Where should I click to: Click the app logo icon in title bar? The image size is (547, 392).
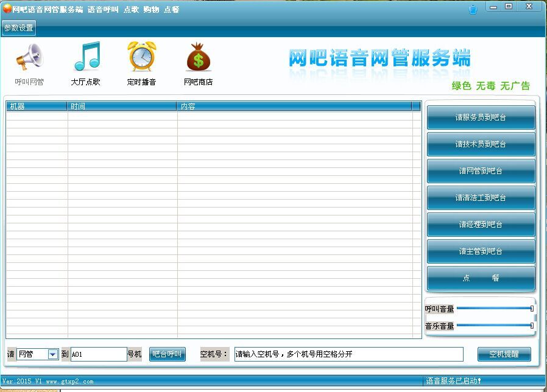tap(7, 9)
